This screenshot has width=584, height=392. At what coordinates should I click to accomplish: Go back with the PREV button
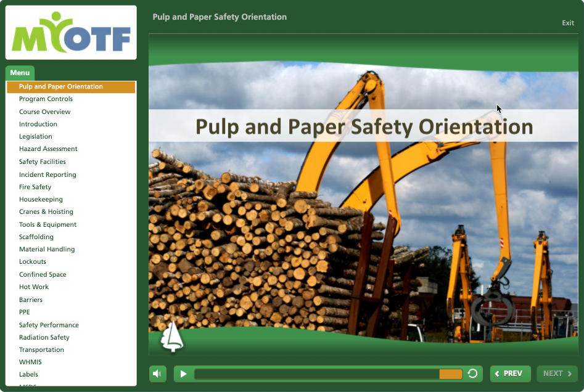coord(510,374)
